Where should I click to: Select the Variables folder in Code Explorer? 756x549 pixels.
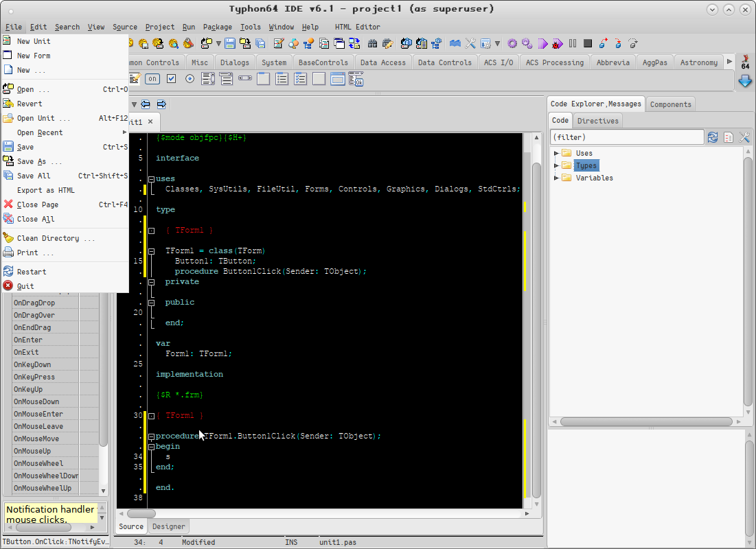pyautogui.click(x=595, y=178)
